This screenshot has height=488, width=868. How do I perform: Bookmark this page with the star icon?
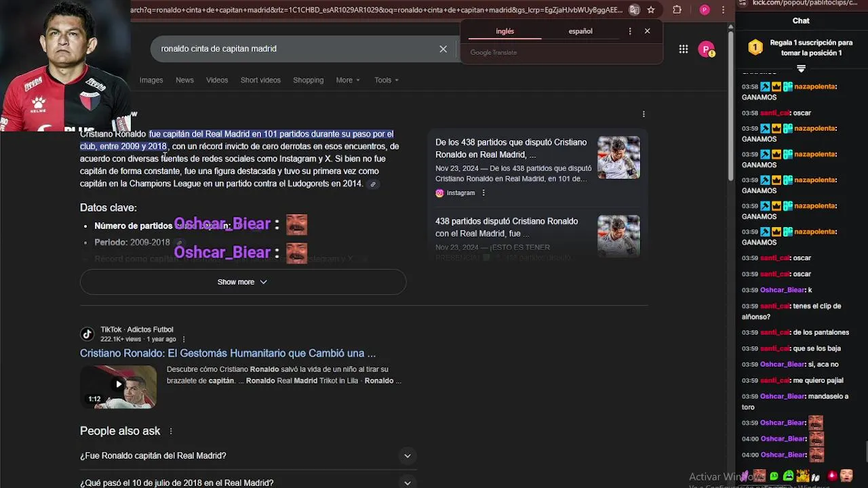(651, 10)
